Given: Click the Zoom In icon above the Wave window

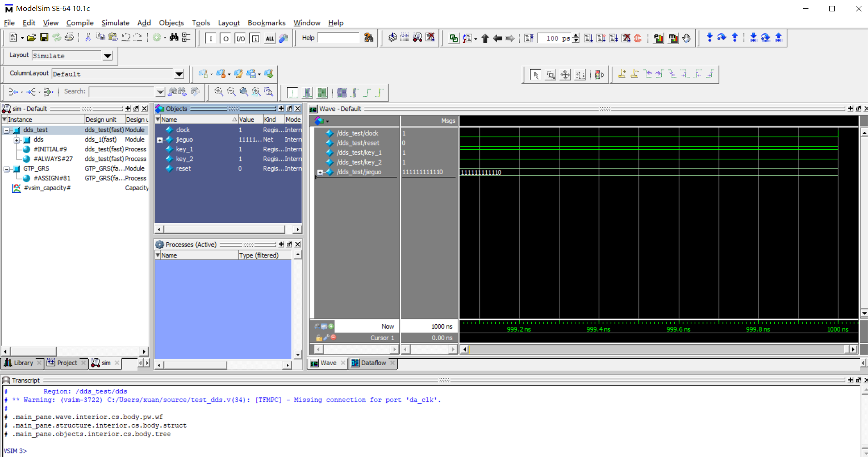Looking at the screenshot, I should click(219, 92).
